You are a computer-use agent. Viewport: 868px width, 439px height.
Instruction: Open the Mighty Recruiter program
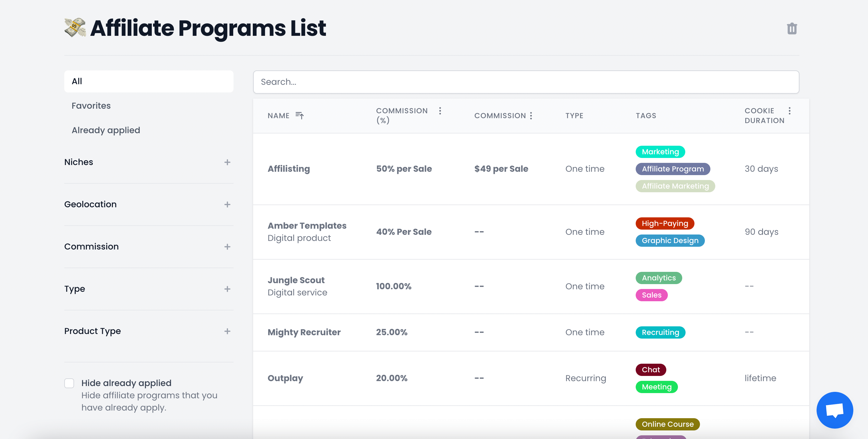point(304,332)
